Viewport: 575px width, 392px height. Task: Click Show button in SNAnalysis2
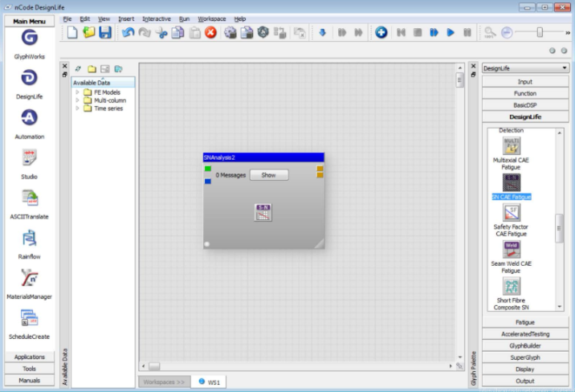[x=269, y=175]
